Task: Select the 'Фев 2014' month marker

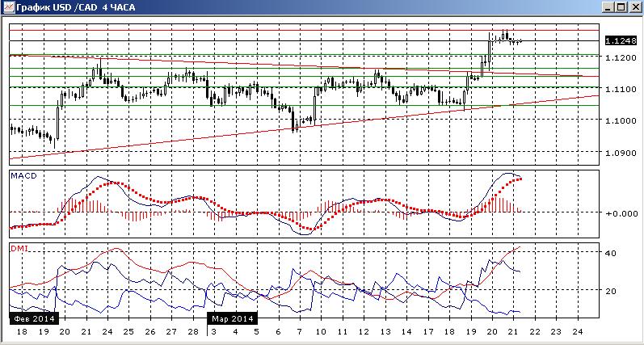Action: click(34, 318)
